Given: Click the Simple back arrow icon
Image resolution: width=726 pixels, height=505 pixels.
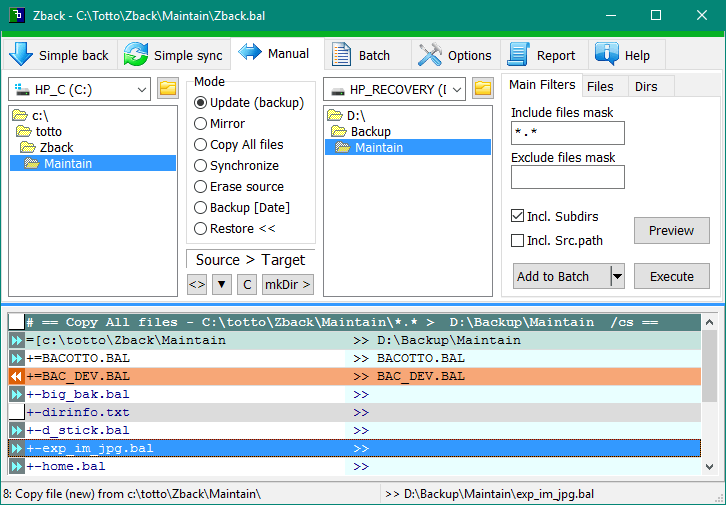Looking at the screenshot, I should (21, 55).
